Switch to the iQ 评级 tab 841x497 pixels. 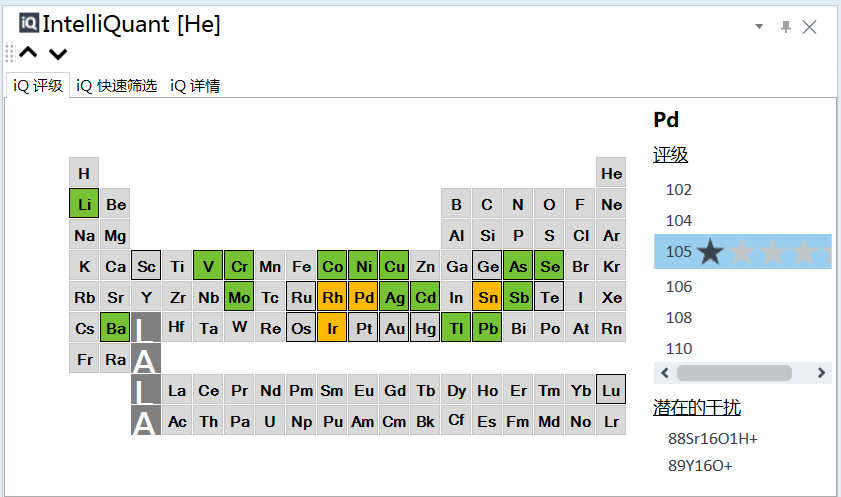pyautogui.click(x=38, y=86)
